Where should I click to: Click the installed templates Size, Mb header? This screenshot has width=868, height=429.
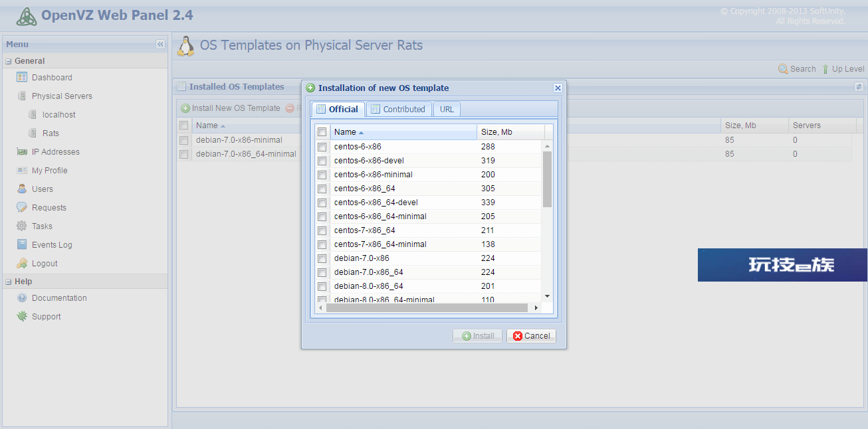(754, 126)
